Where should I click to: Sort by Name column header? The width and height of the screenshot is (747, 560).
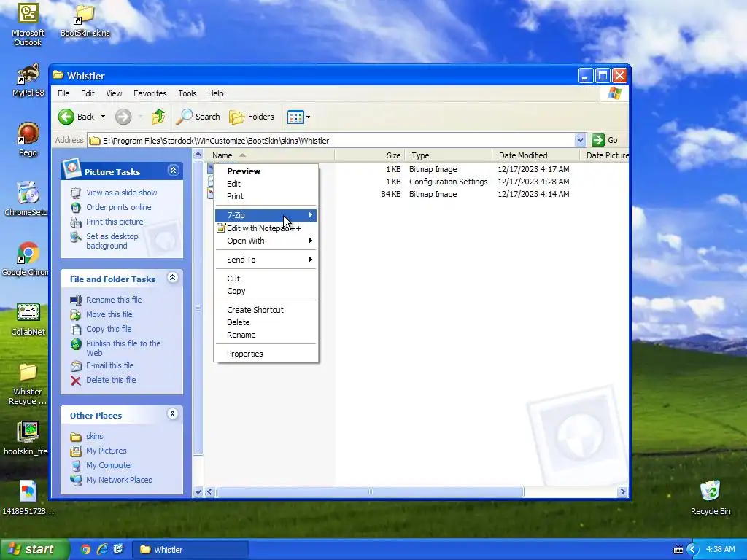click(x=270, y=155)
